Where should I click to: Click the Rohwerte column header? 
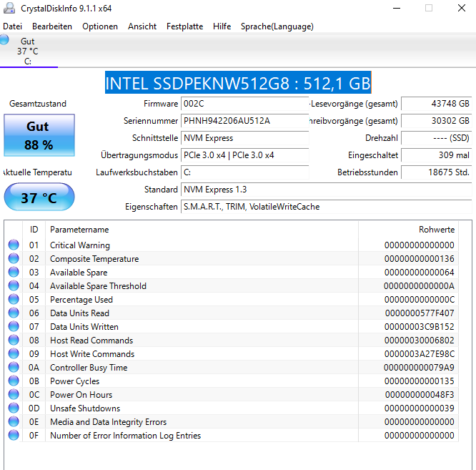408,230
